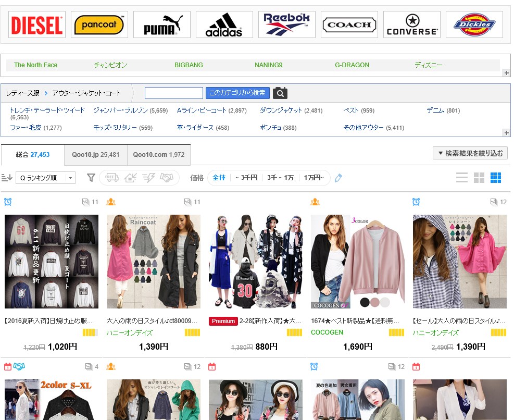The height and width of the screenshot is (420, 514).
Task: Select the 1万円~ price filter
Action: pyautogui.click(x=314, y=178)
